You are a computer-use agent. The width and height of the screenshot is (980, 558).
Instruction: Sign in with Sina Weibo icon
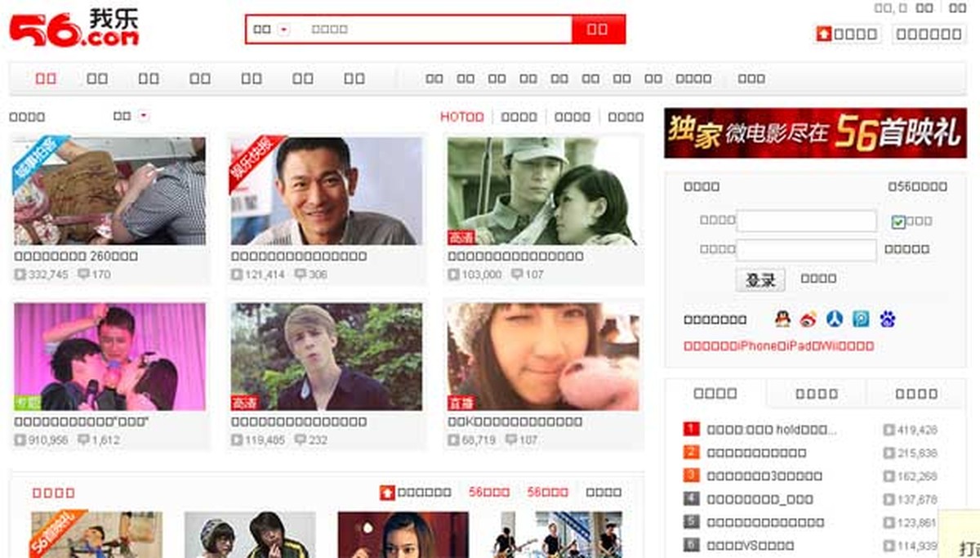(x=808, y=319)
